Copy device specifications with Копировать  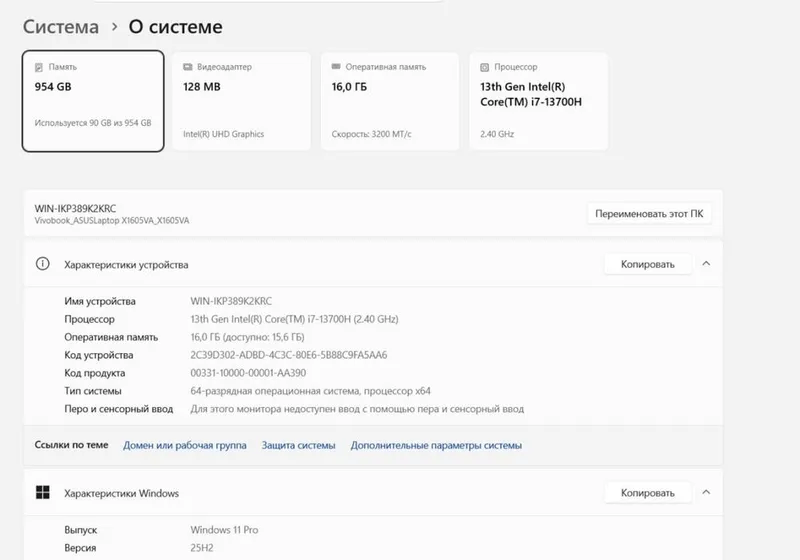[647, 264]
